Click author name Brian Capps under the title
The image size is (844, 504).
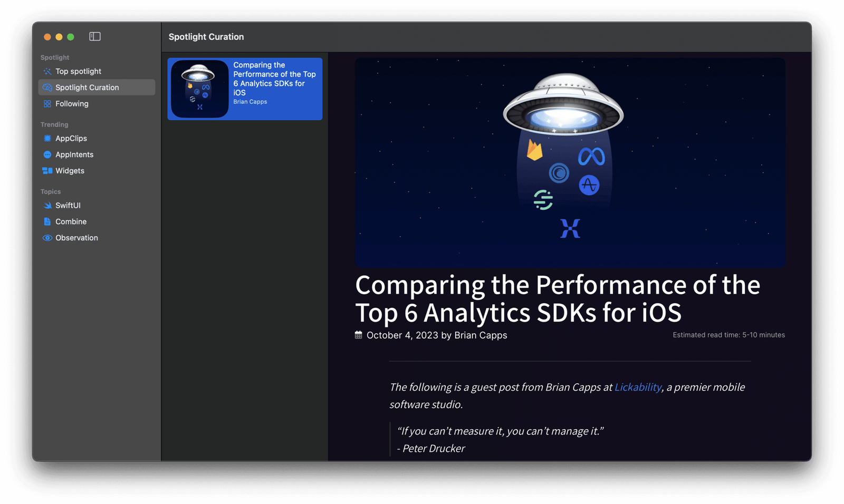(481, 335)
